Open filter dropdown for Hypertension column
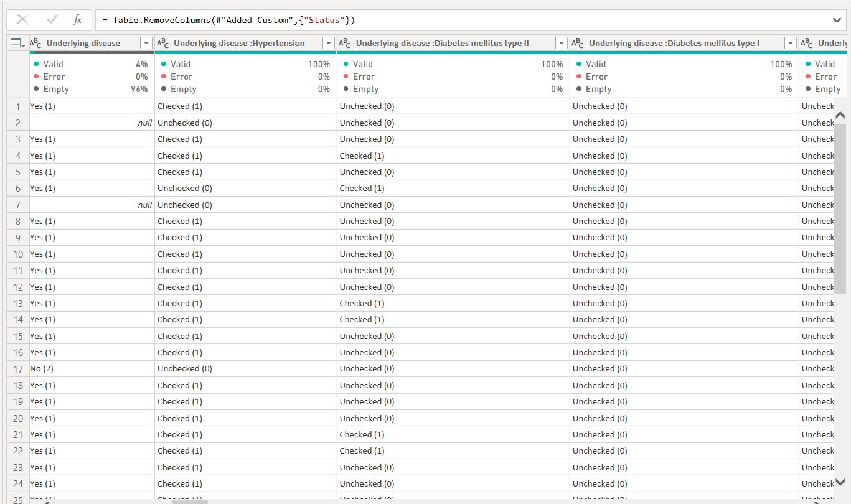Viewport: 851px width, 504px height. (x=329, y=43)
